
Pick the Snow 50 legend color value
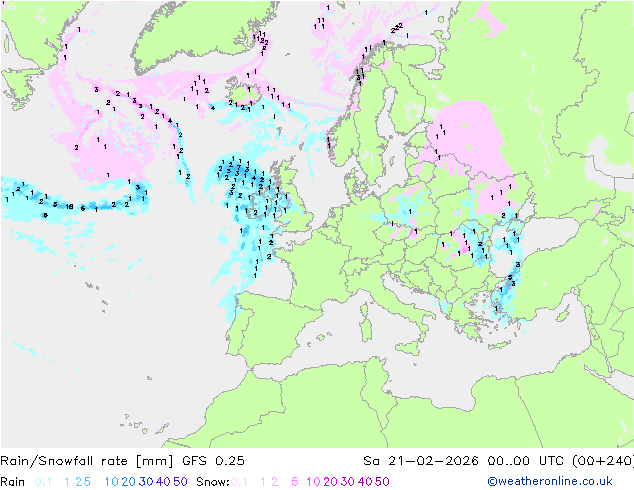(x=382, y=482)
